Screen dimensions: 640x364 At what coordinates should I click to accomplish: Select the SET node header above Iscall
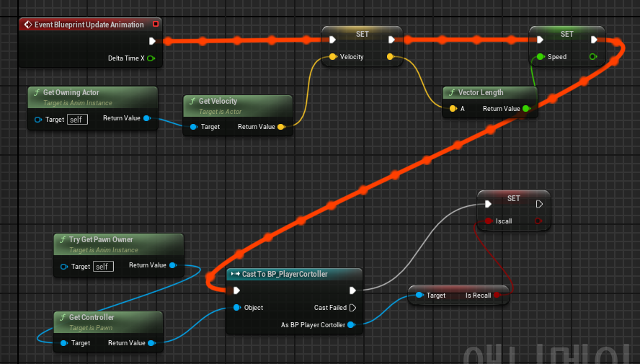(513, 198)
